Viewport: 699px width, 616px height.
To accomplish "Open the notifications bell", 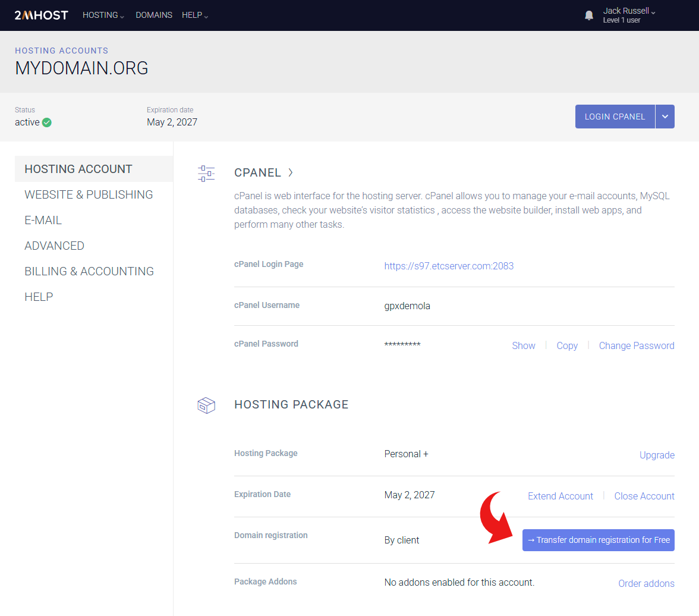I will pyautogui.click(x=589, y=15).
